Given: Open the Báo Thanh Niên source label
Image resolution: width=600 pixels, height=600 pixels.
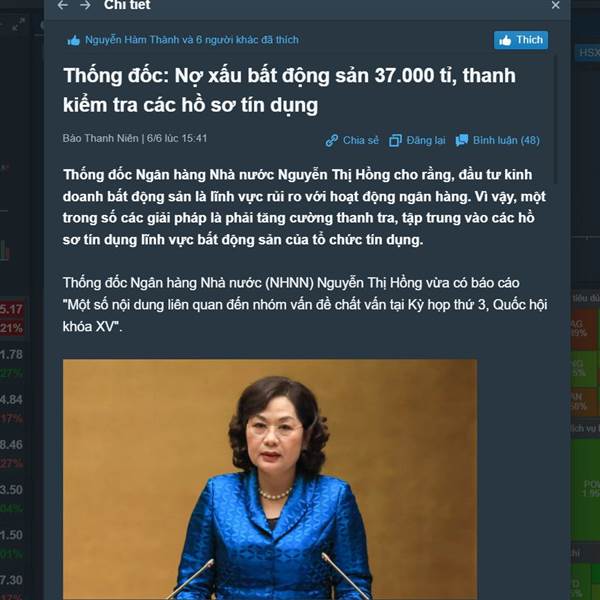Looking at the screenshot, I should 100,138.
